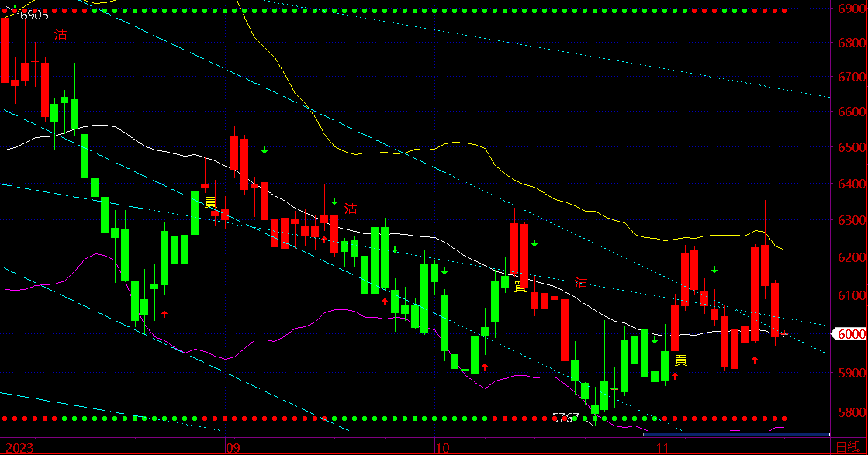This screenshot has width=868, height=455.
Task: Click the 買 signal before the 09 month start
Action: pos(211,203)
